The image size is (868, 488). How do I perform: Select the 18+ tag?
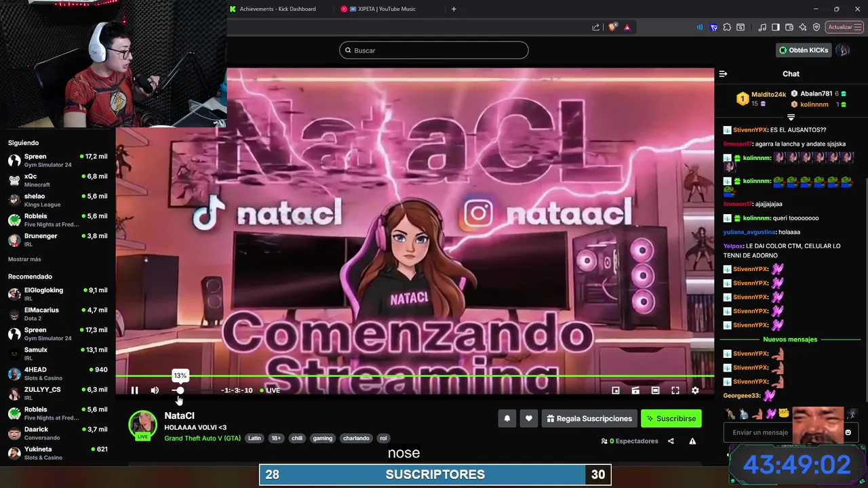pos(276,439)
